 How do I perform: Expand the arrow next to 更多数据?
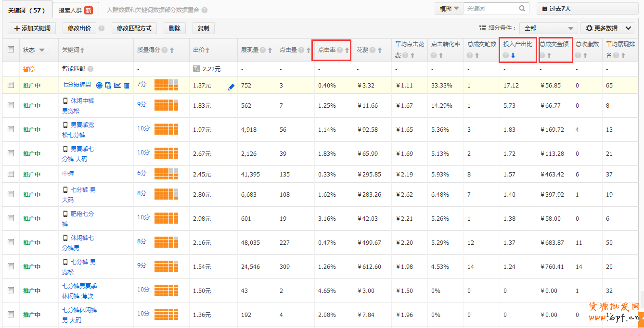pyautogui.click(x=628, y=28)
